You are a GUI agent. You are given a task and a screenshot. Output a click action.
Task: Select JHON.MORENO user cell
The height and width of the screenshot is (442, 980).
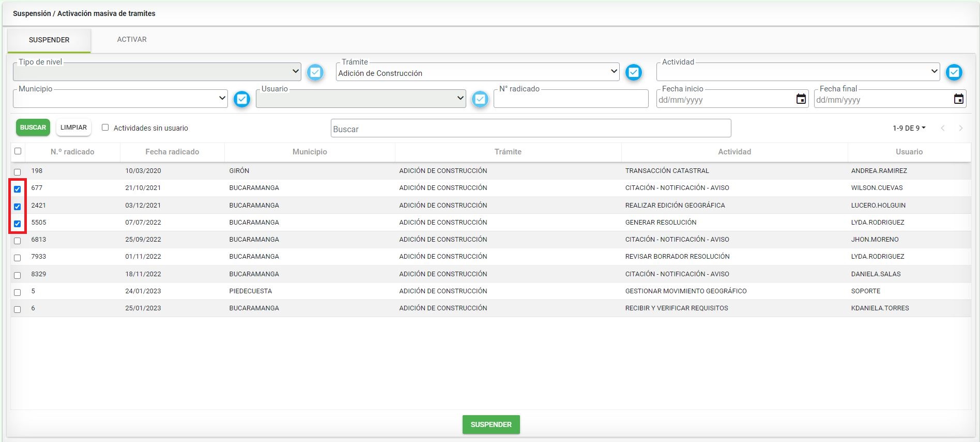(x=875, y=240)
